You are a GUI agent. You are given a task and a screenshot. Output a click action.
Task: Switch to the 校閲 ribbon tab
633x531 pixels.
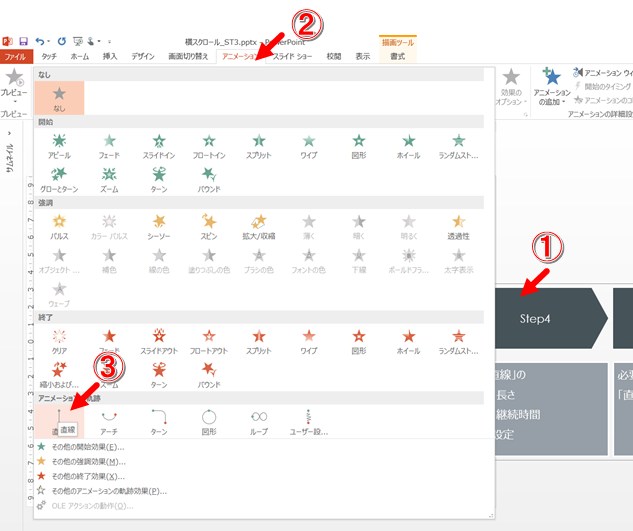333,57
